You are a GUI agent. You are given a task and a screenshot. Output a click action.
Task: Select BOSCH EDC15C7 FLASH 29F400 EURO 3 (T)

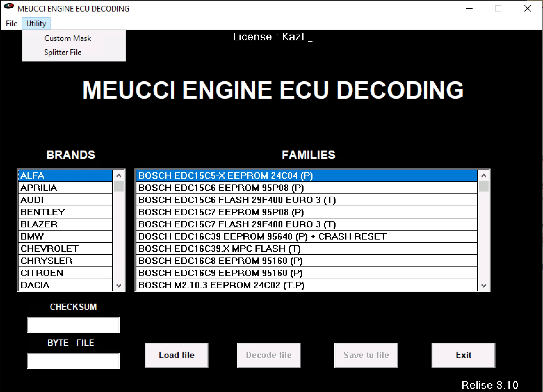point(307,225)
